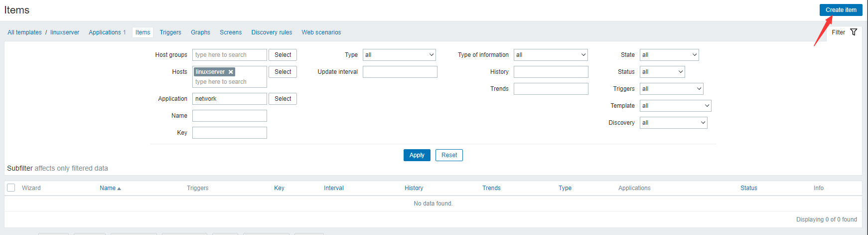Open the State dropdown
Image resolution: width=868 pixels, height=235 pixels.
[x=669, y=55]
